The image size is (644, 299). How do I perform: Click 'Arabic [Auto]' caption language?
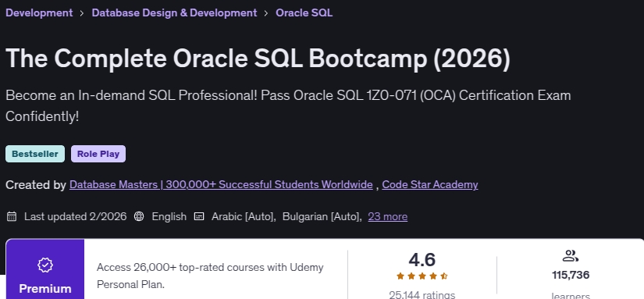click(244, 216)
